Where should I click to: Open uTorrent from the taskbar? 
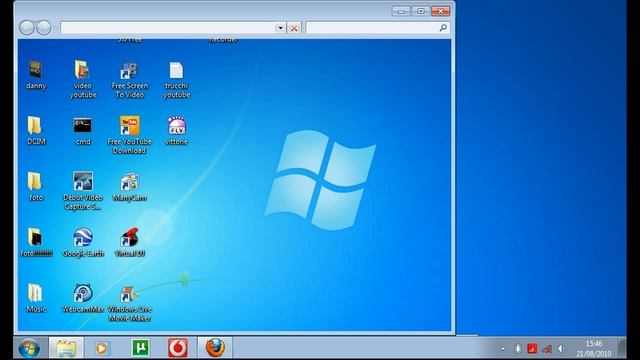tap(140, 348)
